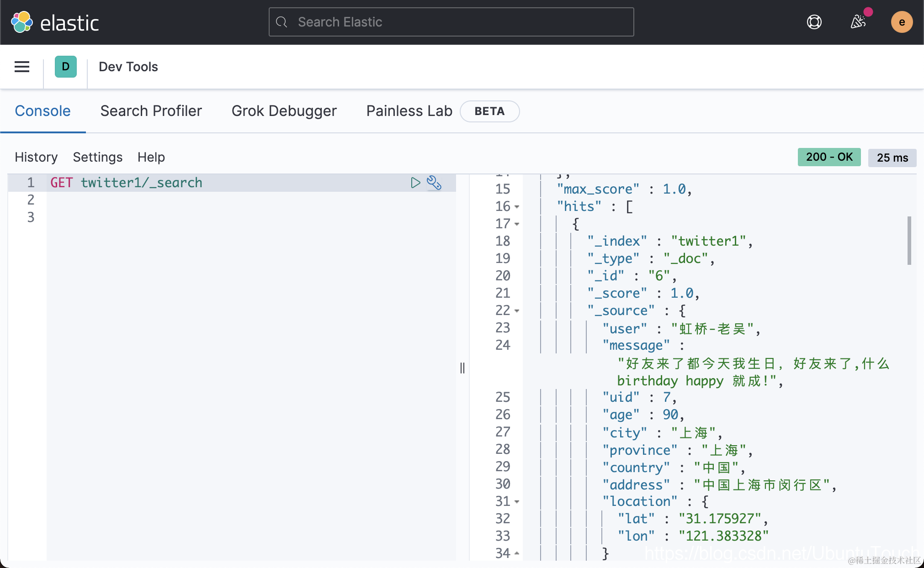Open the newsfeed celebration icon
924x568 pixels.
[858, 22]
